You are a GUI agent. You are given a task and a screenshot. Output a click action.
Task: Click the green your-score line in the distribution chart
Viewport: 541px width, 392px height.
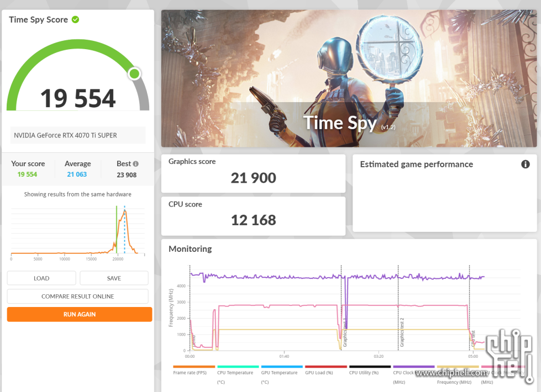point(117,229)
